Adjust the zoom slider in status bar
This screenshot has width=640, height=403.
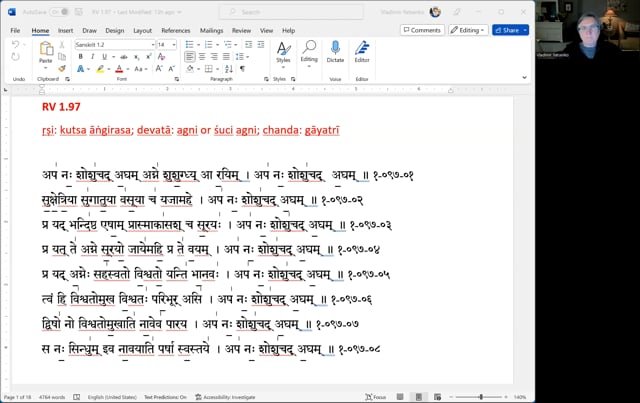point(586,397)
